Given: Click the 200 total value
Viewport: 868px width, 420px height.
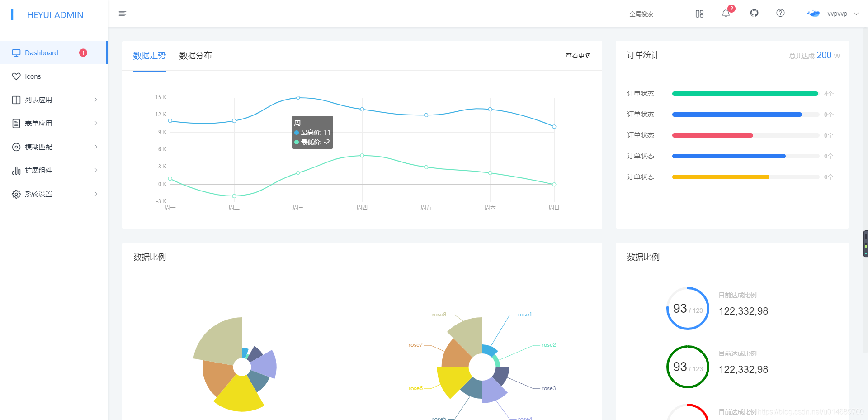Looking at the screenshot, I should coord(824,55).
